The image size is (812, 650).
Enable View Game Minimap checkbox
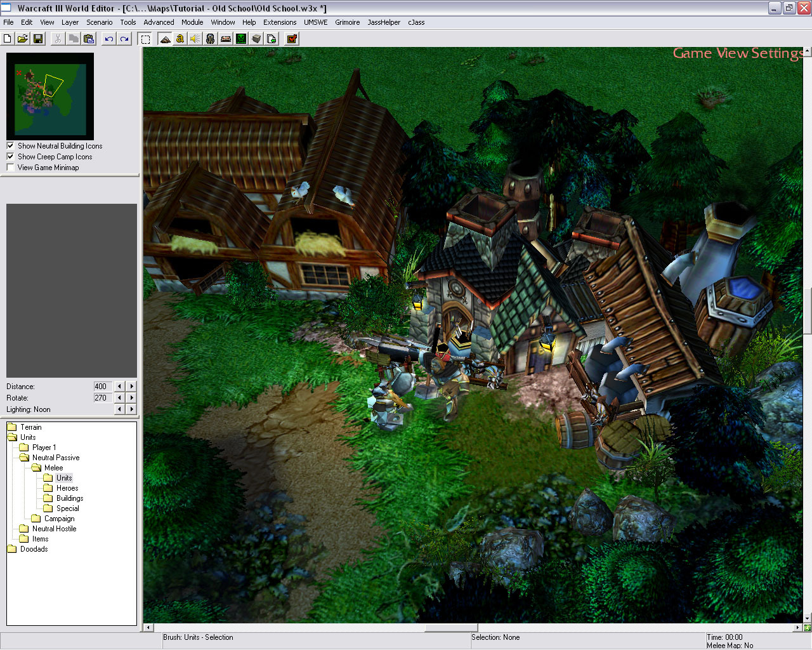10,167
